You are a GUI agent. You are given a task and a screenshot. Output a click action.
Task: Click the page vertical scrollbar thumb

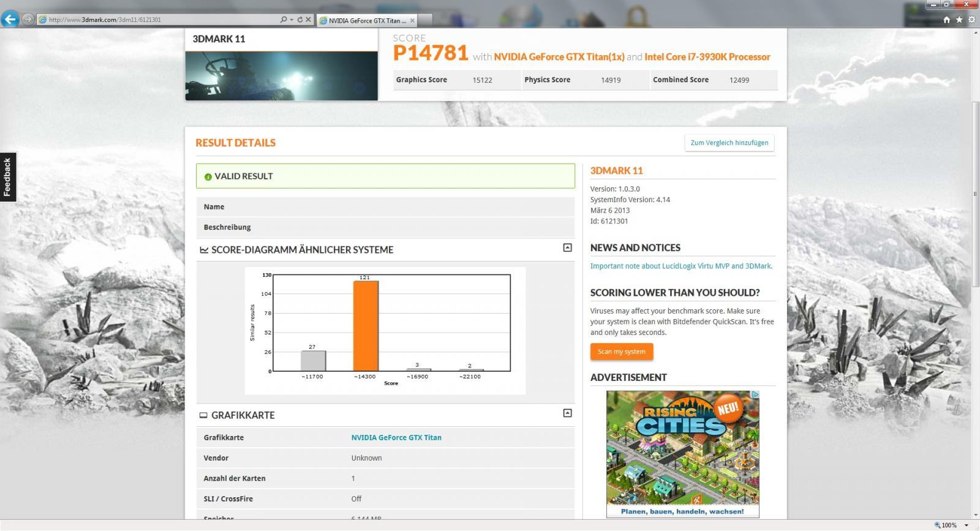click(974, 194)
